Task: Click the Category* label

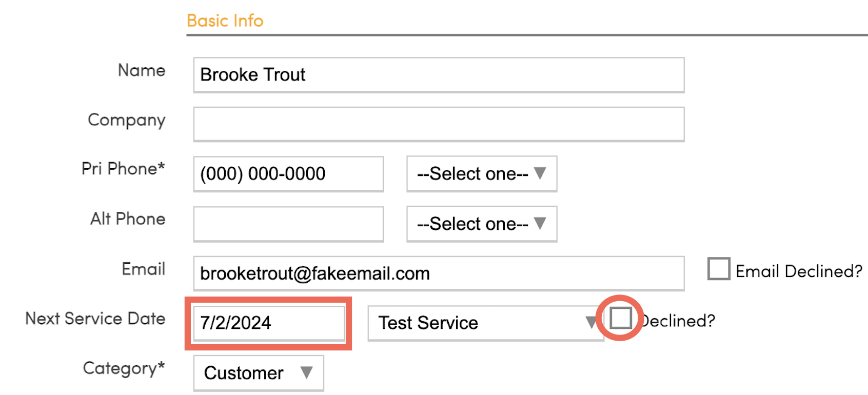Action: click(124, 368)
